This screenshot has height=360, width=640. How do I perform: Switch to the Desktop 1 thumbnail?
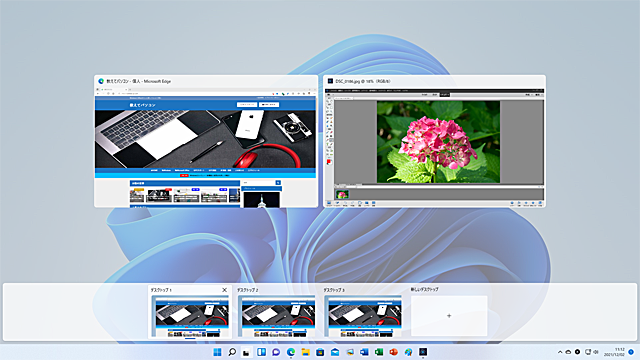tap(190, 316)
